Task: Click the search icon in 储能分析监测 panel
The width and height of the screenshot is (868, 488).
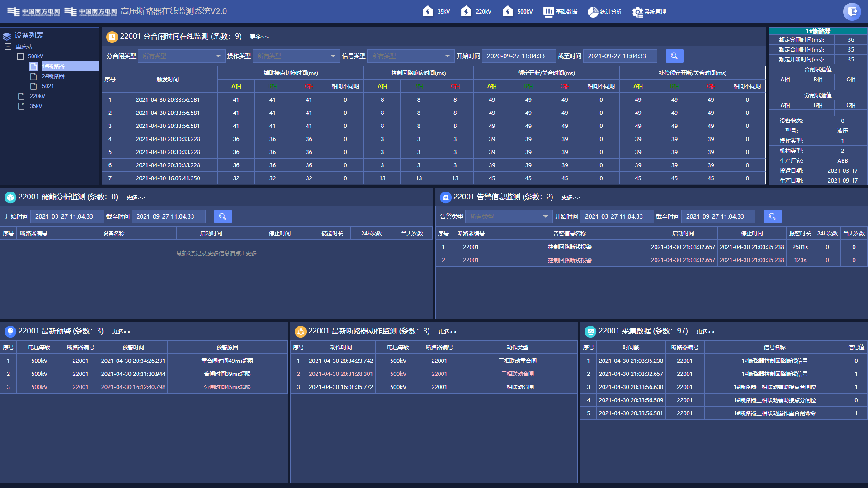Action: 222,216
